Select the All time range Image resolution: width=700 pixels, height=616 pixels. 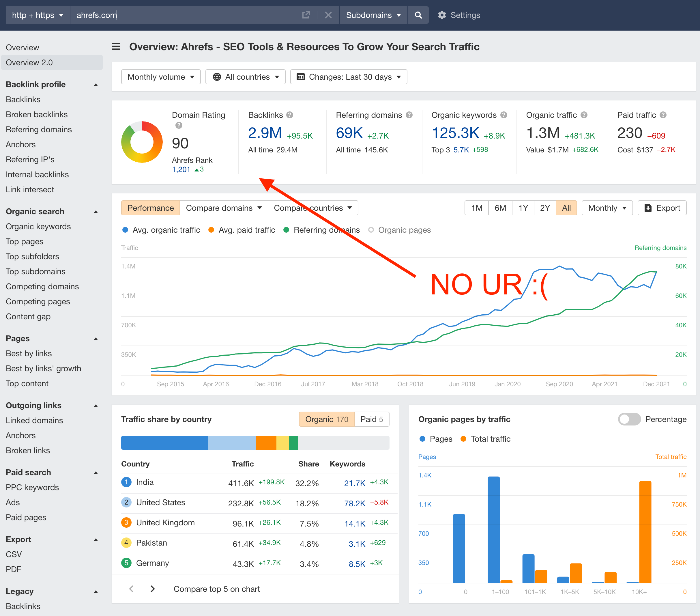point(566,208)
